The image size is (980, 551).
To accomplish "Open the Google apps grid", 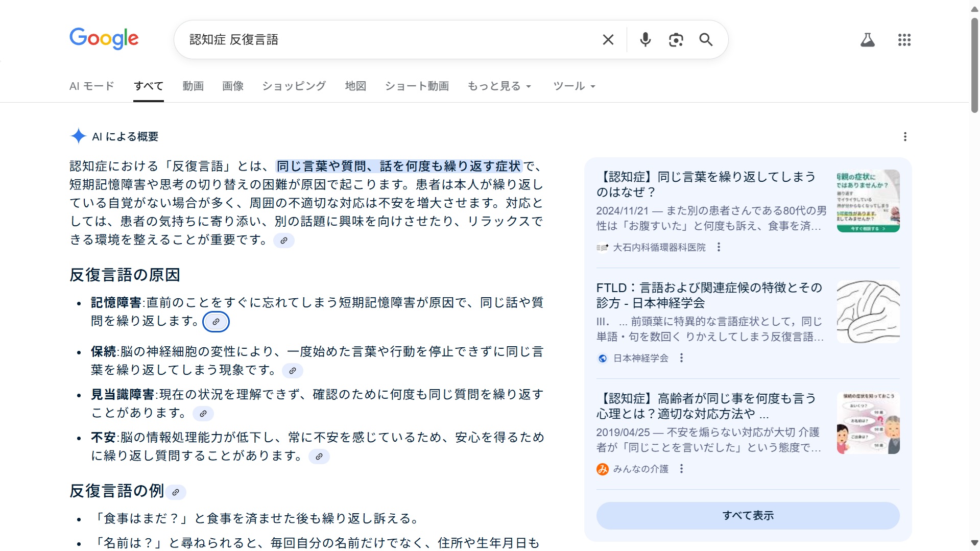I will pyautogui.click(x=904, y=40).
